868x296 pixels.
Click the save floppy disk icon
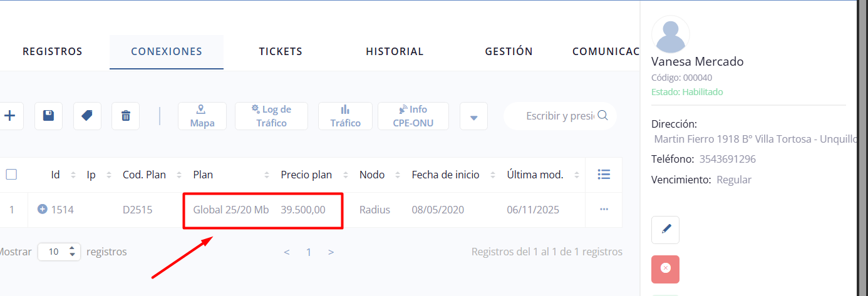[48, 116]
